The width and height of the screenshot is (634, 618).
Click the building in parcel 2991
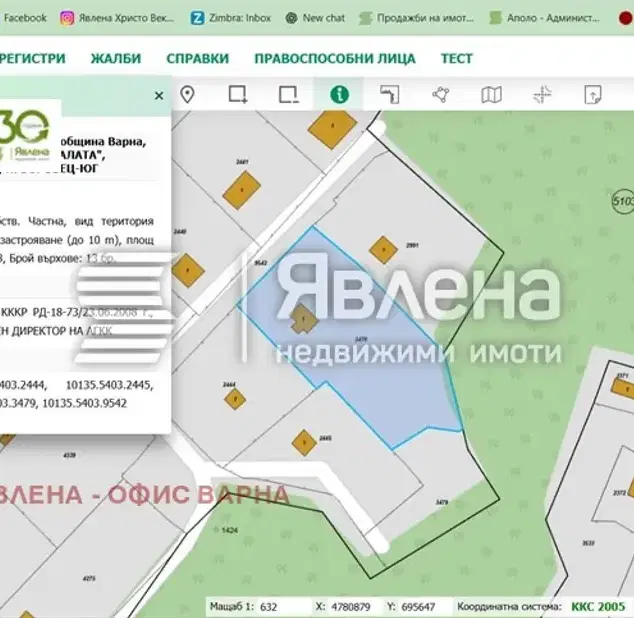click(x=383, y=250)
